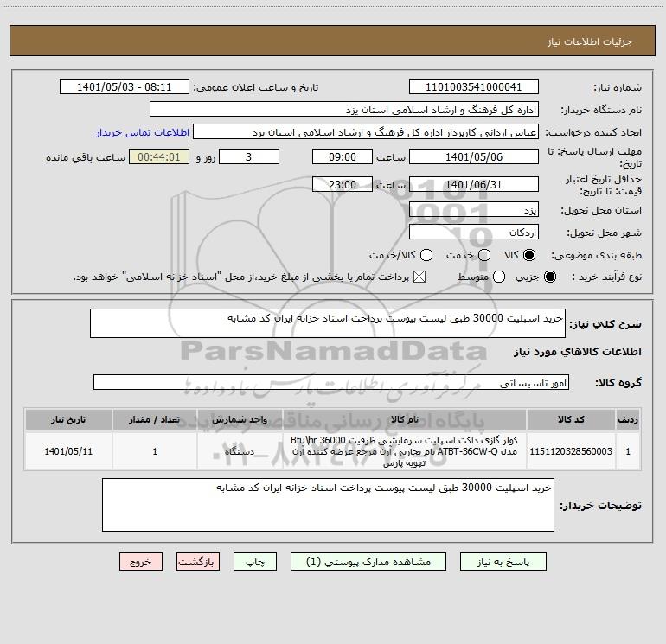Click the خروج exit button
This screenshot has height=644, width=666.
point(141,562)
